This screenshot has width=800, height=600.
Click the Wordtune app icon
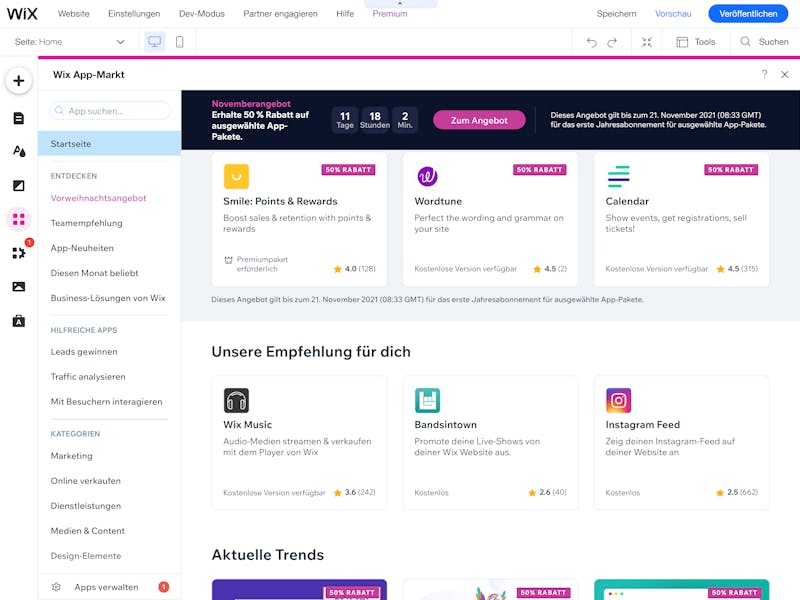(x=428, y=177)
